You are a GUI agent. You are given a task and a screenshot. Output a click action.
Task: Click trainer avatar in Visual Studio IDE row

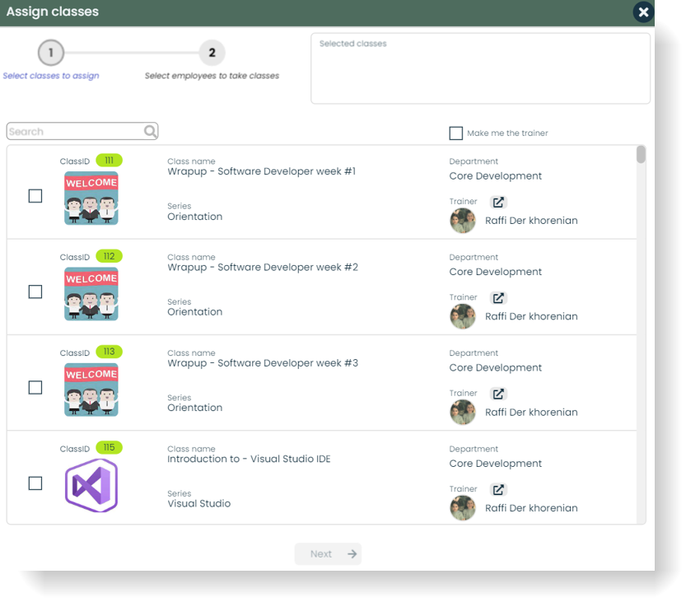[x=463, y=508]
